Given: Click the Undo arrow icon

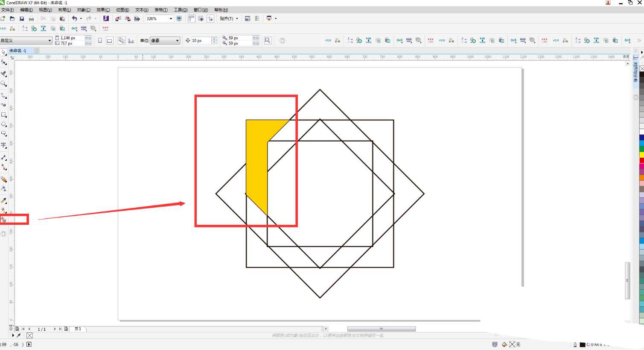Looking at the screenshot, I should pos(75,19).
